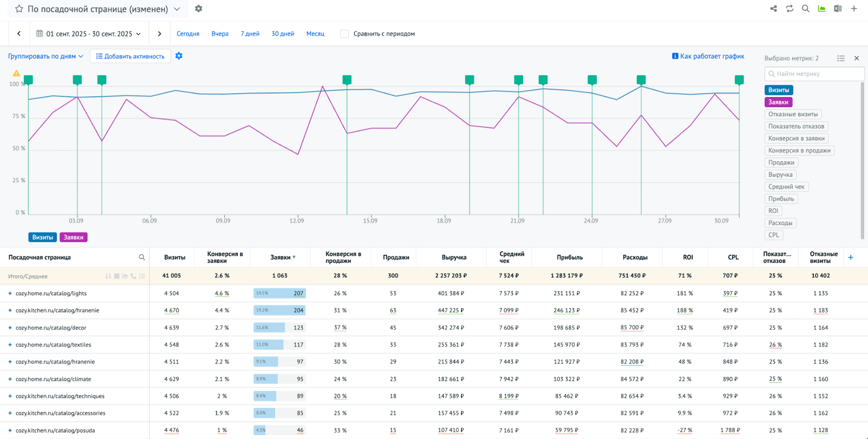
Task: Click the search icon in Посадочная страница header
Action: (x=142, y=257)
